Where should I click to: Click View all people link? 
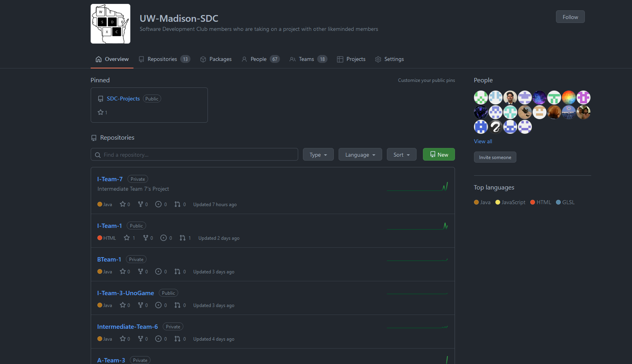click(483, 141)
